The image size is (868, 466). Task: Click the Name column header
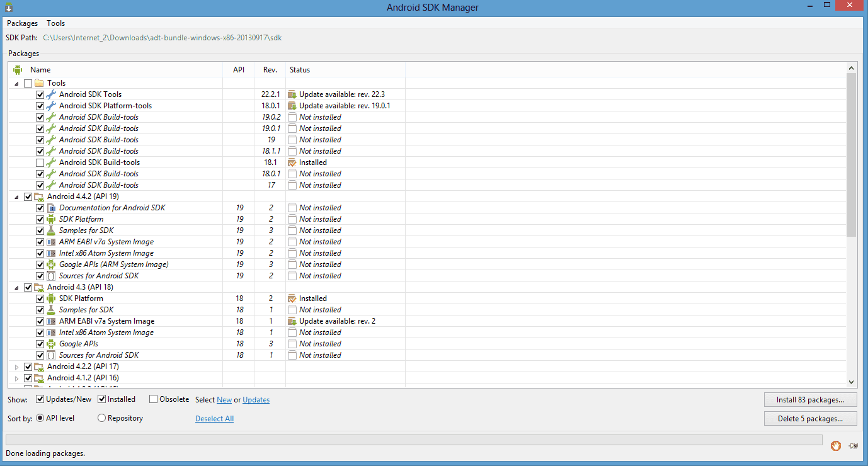[116, 70]
